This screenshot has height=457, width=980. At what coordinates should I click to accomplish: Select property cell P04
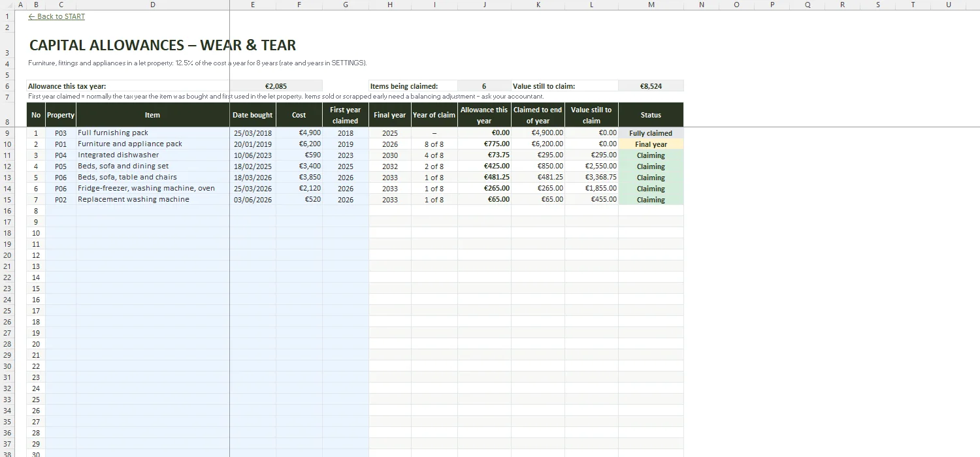point(61,155)
